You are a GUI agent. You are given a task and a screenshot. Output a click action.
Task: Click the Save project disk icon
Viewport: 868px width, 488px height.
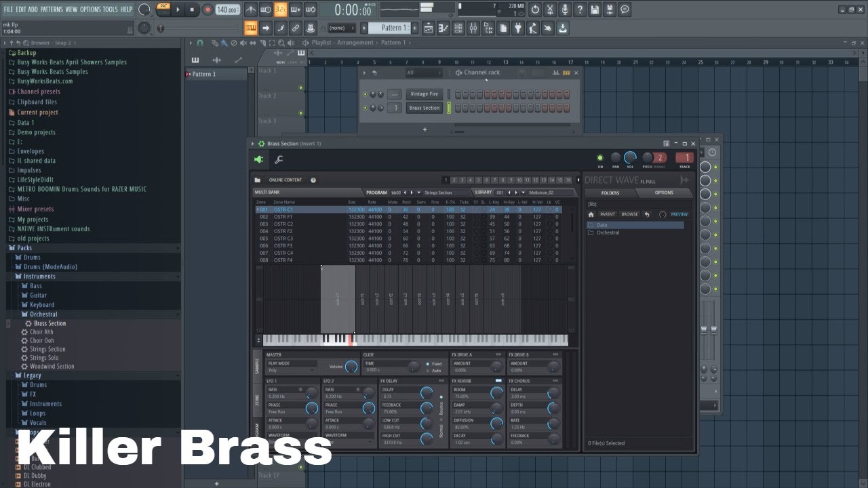click(595, 9)
